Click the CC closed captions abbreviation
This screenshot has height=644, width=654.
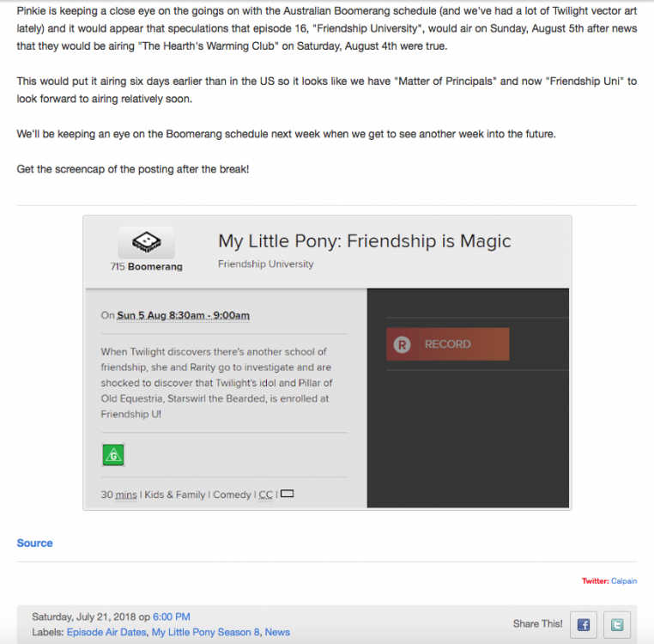click(x=266, y=495)
